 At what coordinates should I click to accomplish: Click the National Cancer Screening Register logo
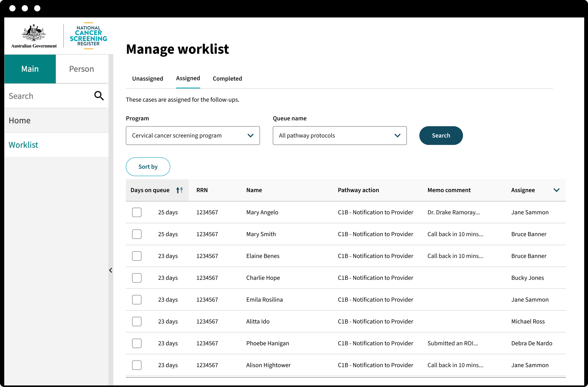(88, 36)
